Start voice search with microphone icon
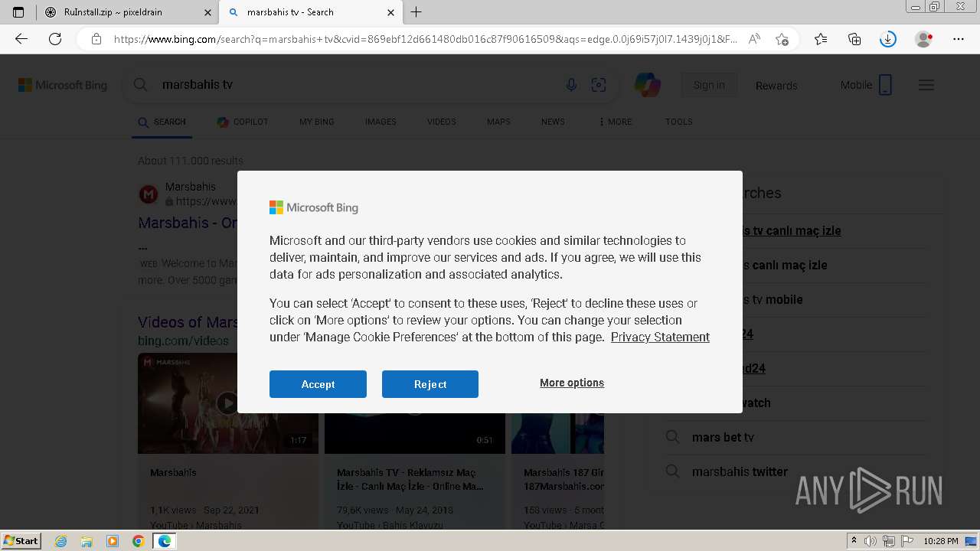 click(571, 85)
